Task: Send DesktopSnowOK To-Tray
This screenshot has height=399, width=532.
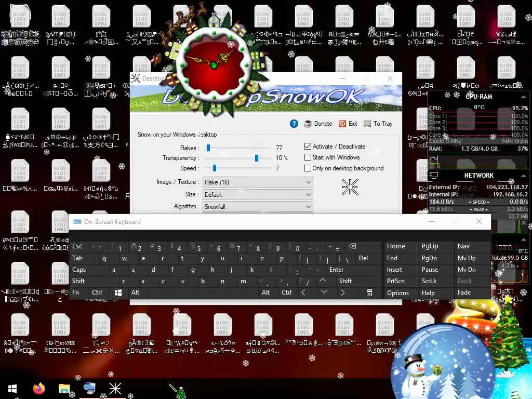Action: pyautogui.click(x=378, y=124)
